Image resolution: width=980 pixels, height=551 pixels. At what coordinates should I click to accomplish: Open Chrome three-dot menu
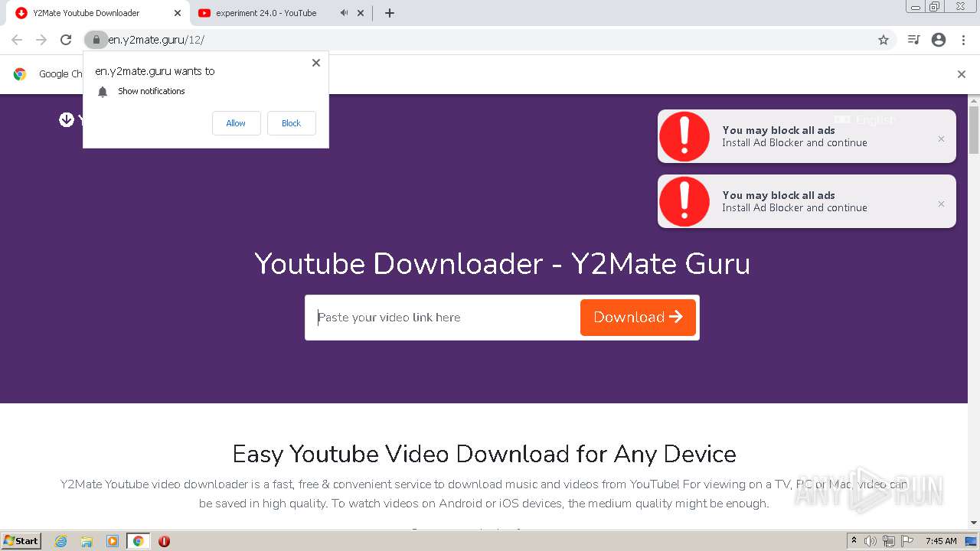pos(963,40)
